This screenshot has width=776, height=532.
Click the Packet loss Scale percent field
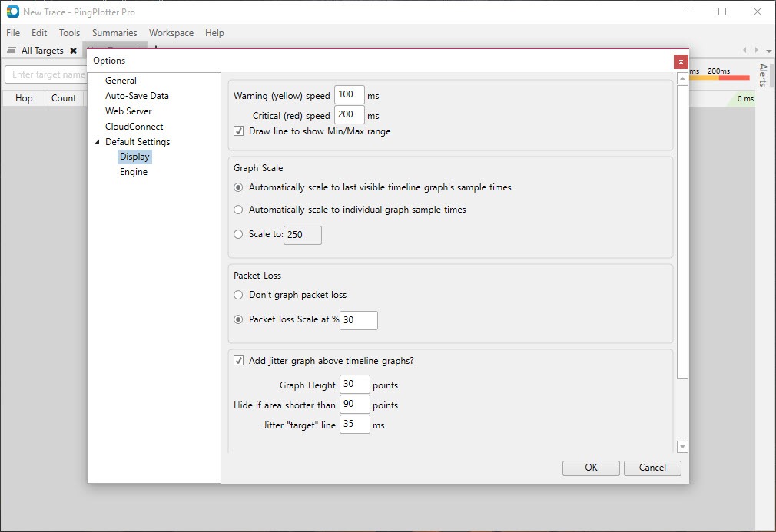(359, 320)
